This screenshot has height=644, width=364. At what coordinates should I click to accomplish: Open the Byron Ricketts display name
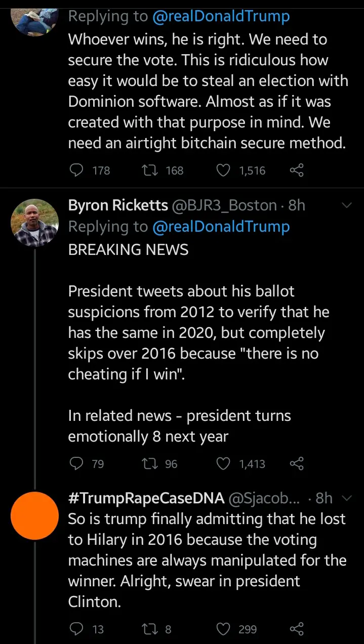pyautogui.click(x=118, y=205)
